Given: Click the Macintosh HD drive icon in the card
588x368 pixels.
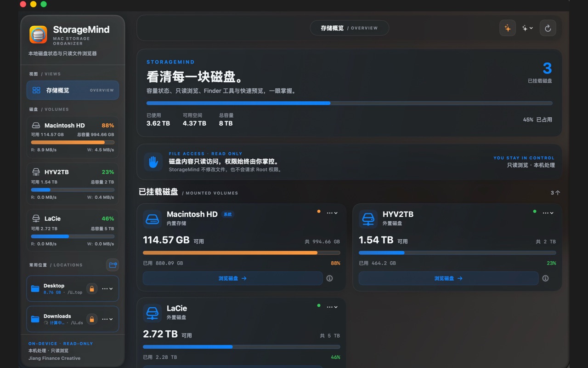Looking at the screenshot, I should [x=152, y=219].
